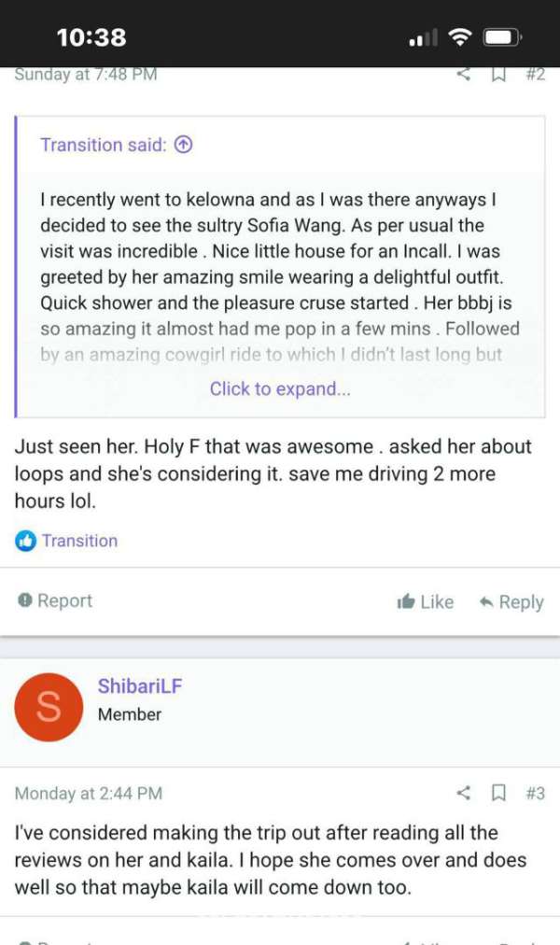Open the "Transition said:" quote source link
Screen dimensions: 560x945
coord(104,145)
